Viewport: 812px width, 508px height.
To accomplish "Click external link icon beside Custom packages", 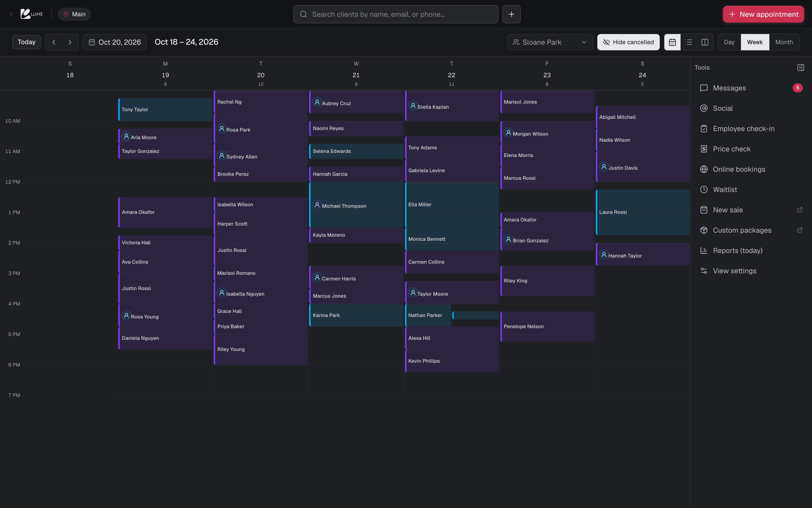I will (800, 230).
